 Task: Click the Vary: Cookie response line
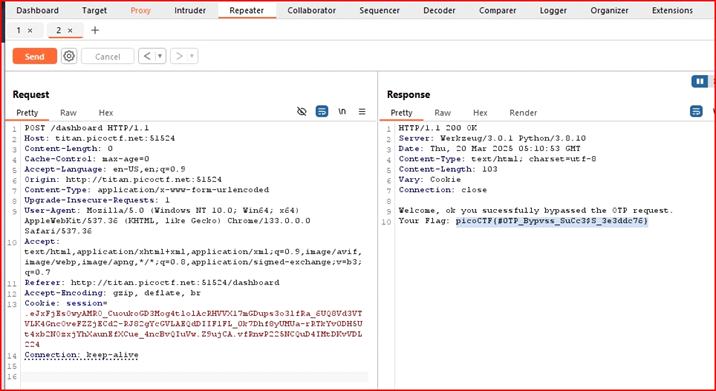pos(430,180)
